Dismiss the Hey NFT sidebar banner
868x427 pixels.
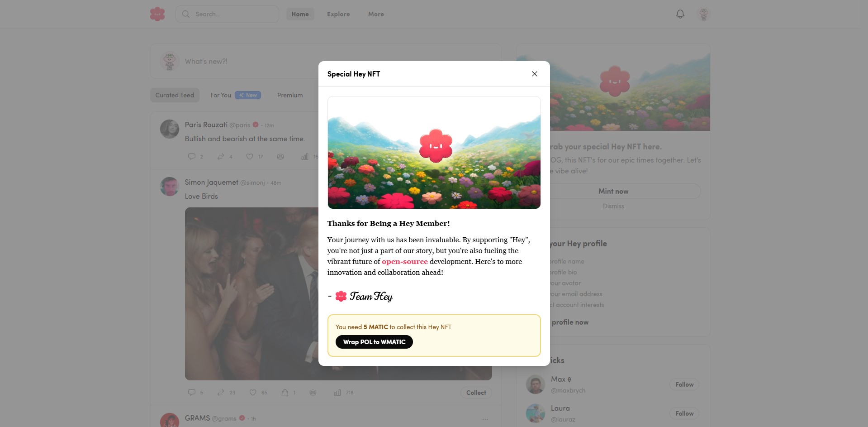613,206
